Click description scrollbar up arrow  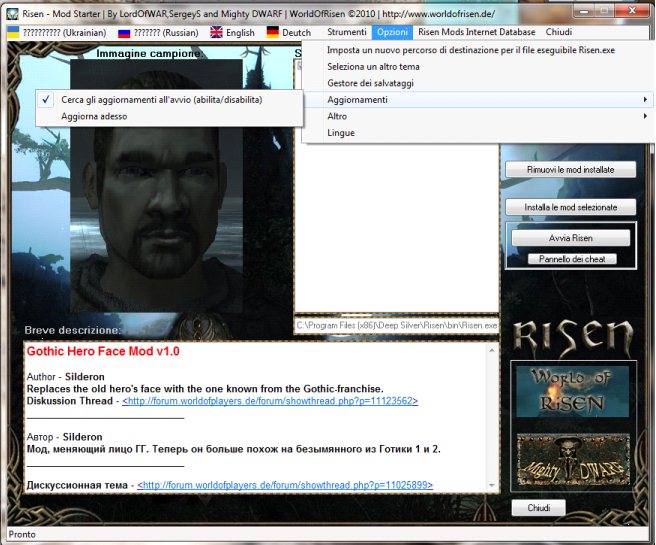point(492,350)
